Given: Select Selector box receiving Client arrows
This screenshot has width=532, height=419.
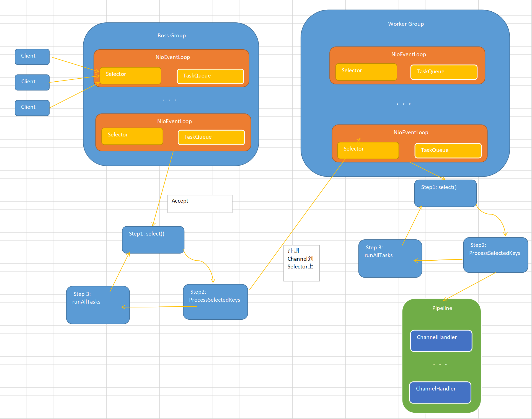Looking at the screenshot, I should click(x=130, y=76).
